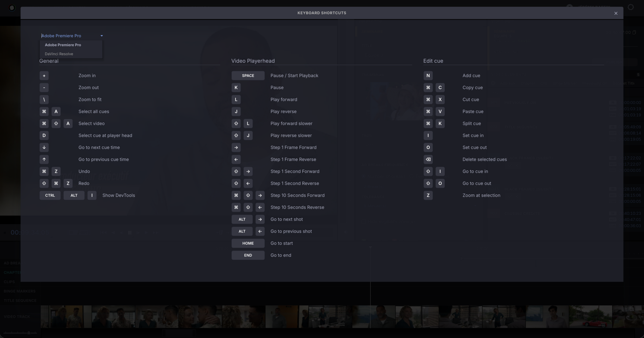This screenshot has width=644, height=338.
Task: Click the N key cap for Add cue
Action: [x=428, y=76]
